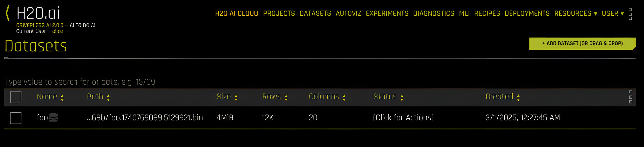
Task: Click the 20 columns value
Action: [313, 118]
